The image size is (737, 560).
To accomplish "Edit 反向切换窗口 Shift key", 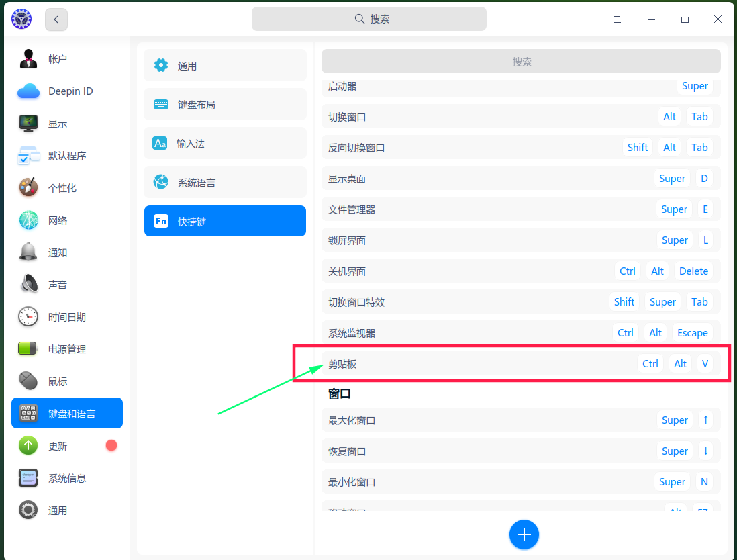I will [638, 148].
